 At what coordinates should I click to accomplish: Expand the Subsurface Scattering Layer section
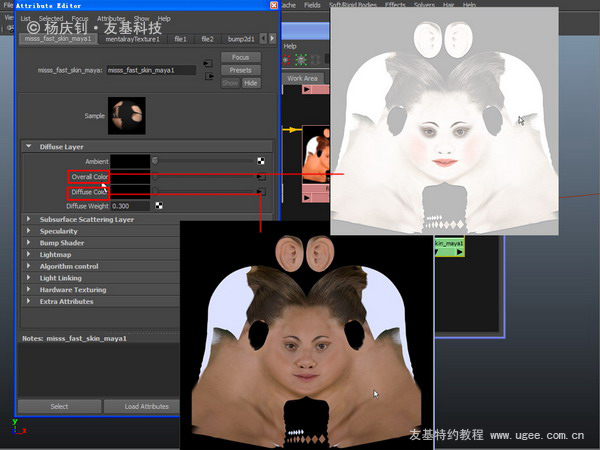pyautogui.click(x=29, y=219)
